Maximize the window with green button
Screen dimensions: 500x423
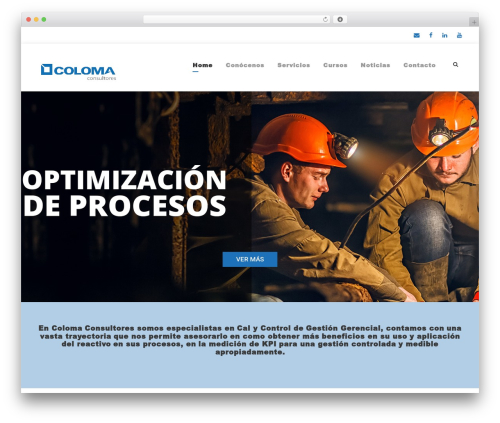tap(44, 19)
